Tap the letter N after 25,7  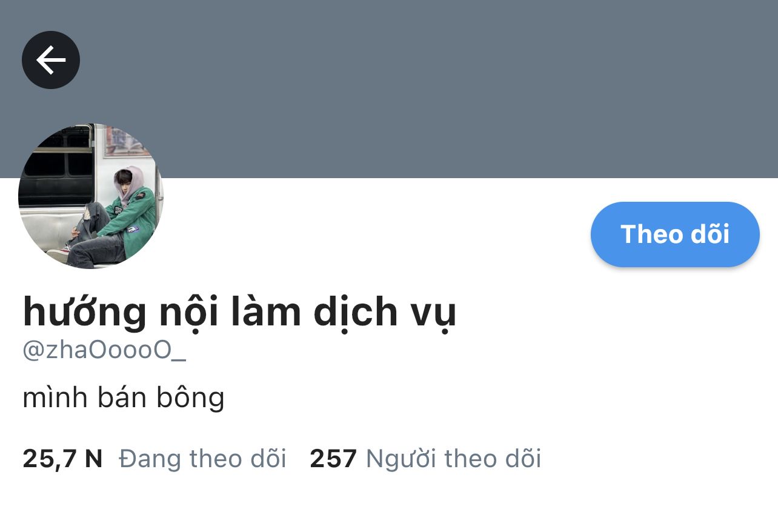(93, 459)
